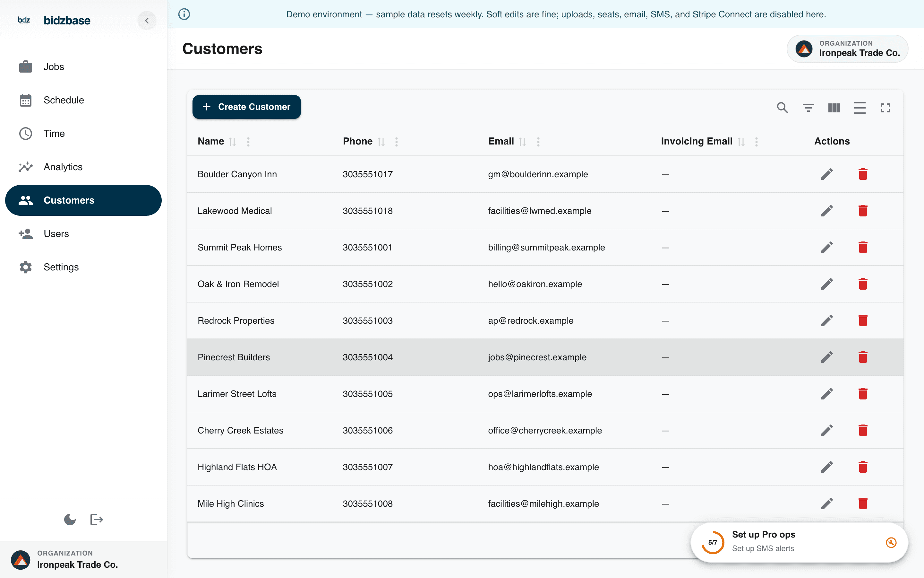Go to the Time page
Image resolution: width=924 pixels, height=578 pixels.
click(83, 133)
